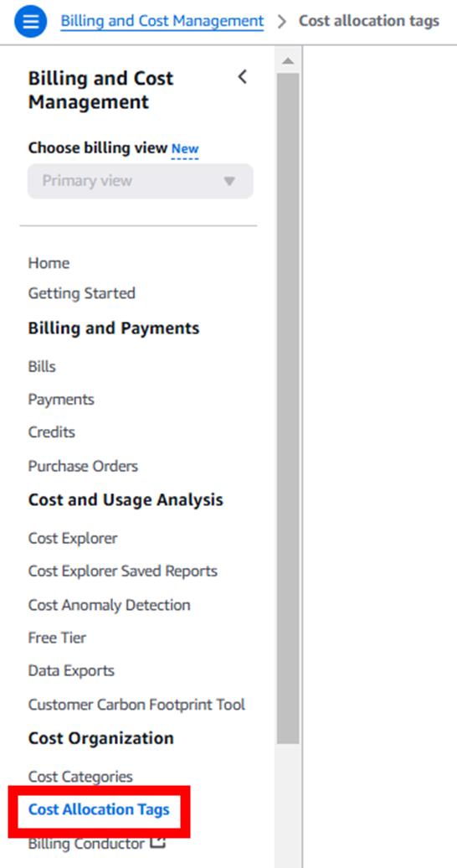This screenshot has height=868, width=457.
Task: Open Free Tier page
Action: (58, 638)
